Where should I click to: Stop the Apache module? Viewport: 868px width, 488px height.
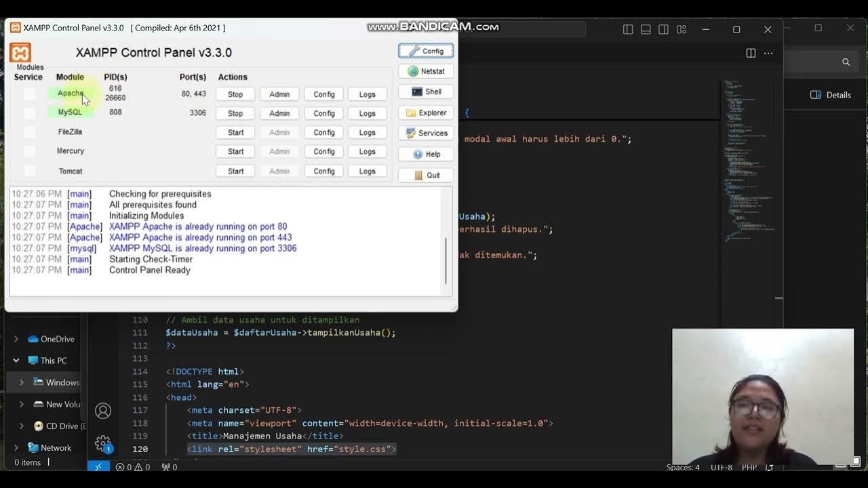coord(235,94)
